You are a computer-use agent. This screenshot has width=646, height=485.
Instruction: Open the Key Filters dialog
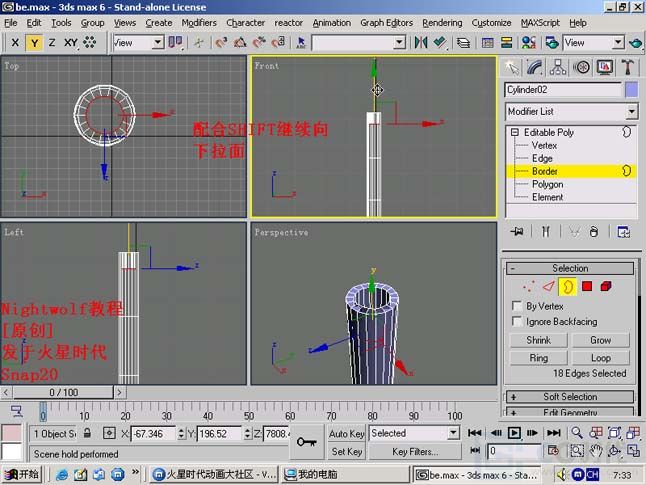[x=415, y=452]
